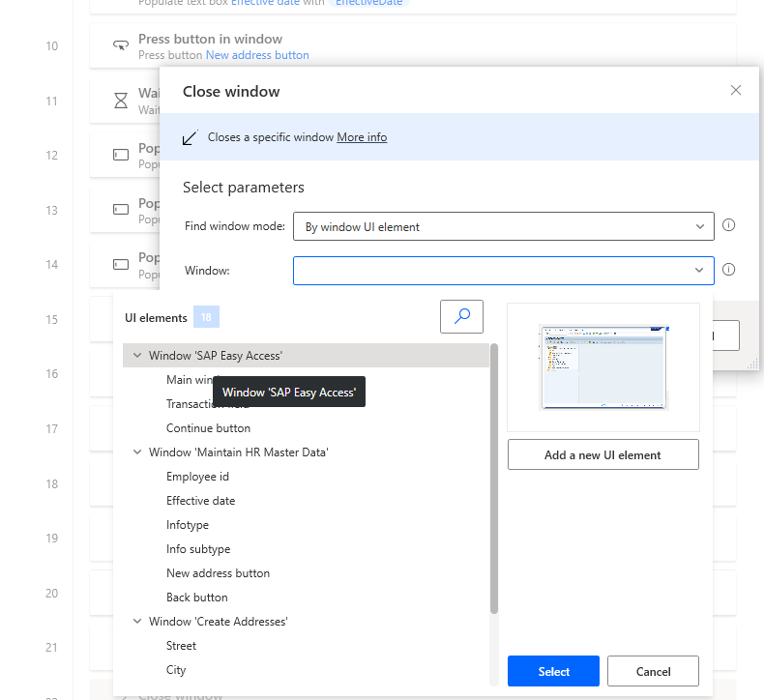Select the Employee id UI element
The width and height of the screenshot is (764, 700).
(306, 477)
